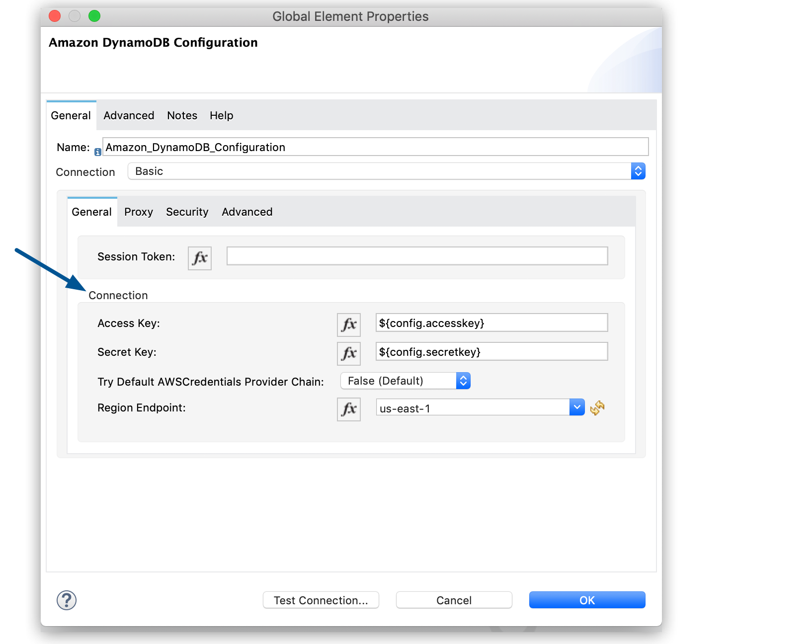Click inside the empty Session Token field
The height and width of the screenshot is (644, 812).
pyautogui.click(x=416, y=255)
